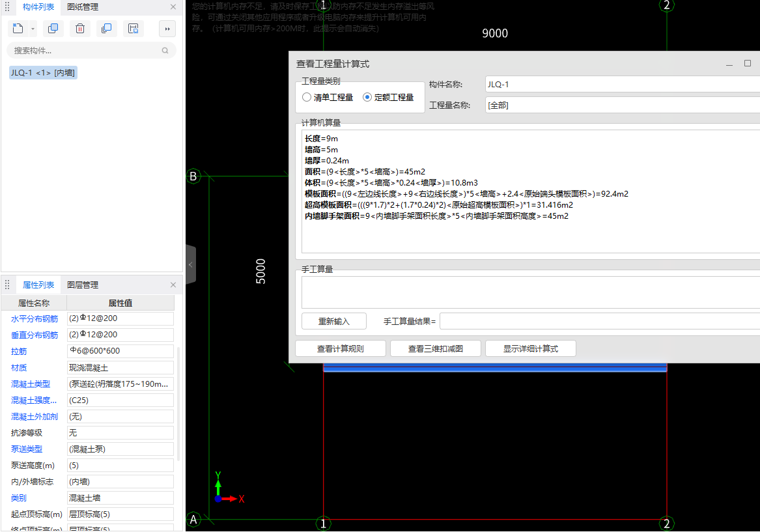Click the 水平分布钢筋 property name
The width and height of the screenshot is (760, 532).
click(35, 319)
